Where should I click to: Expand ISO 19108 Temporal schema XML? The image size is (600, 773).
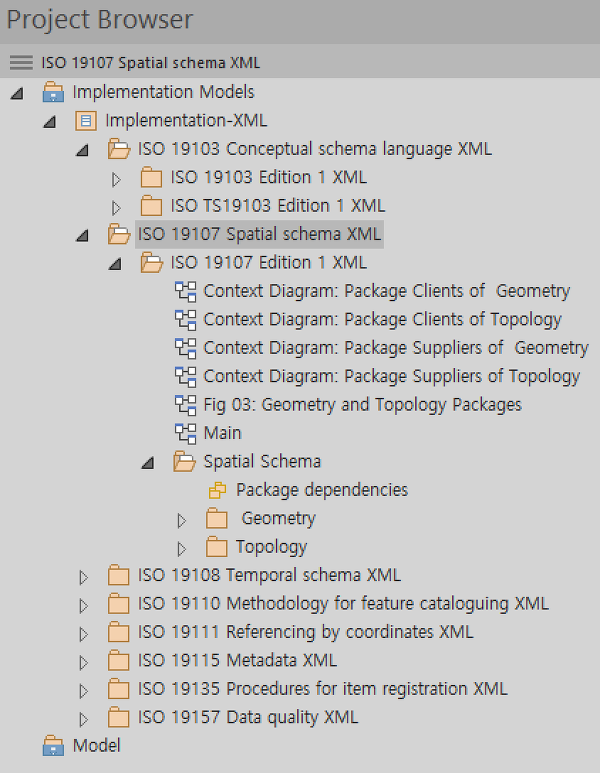click(83, 577)
